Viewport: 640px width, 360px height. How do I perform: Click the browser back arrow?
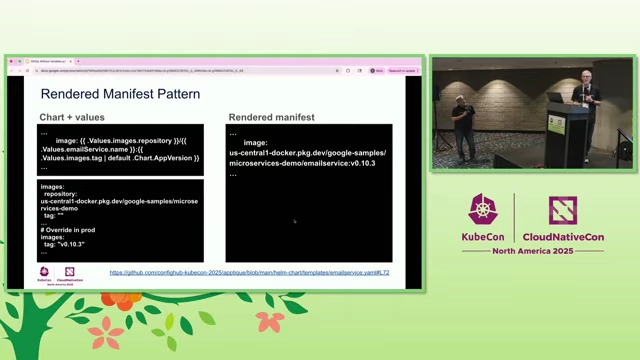point(11,71)
